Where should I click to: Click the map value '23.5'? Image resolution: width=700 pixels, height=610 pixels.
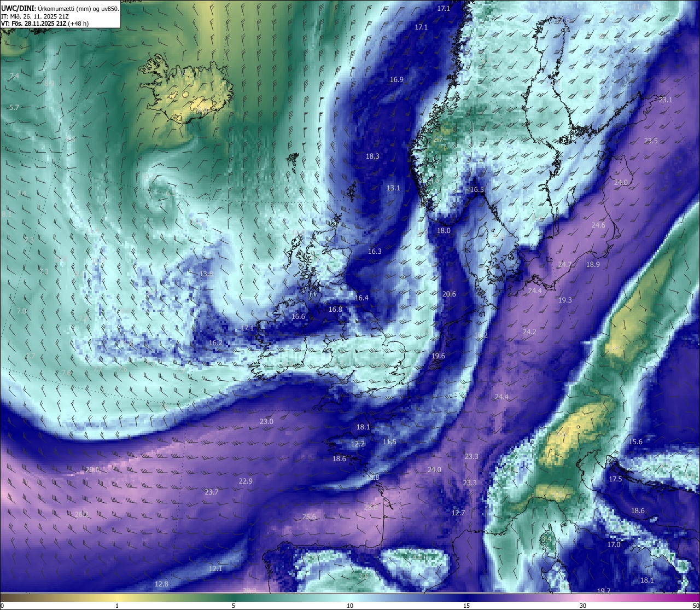click(x=651, y=141)
